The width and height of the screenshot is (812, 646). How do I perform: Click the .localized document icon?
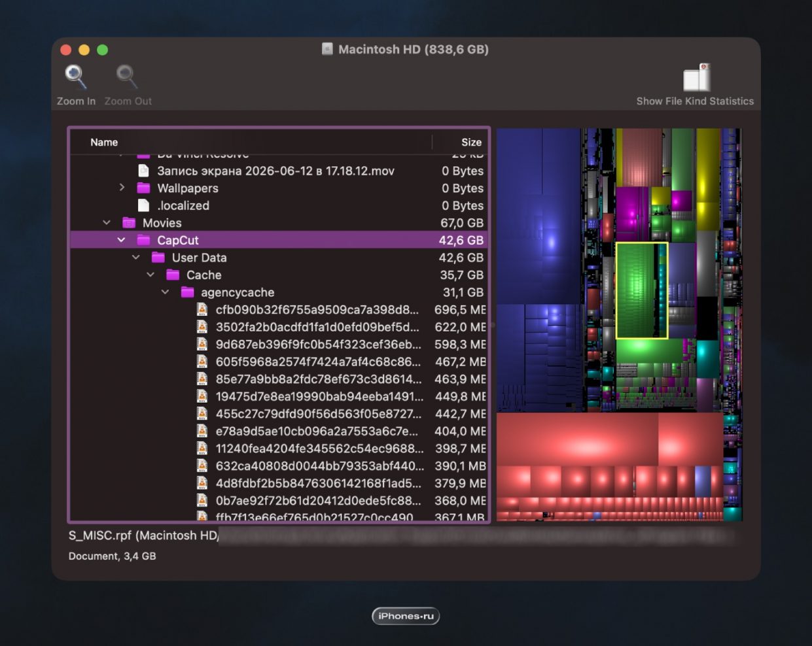pos(143,205)
